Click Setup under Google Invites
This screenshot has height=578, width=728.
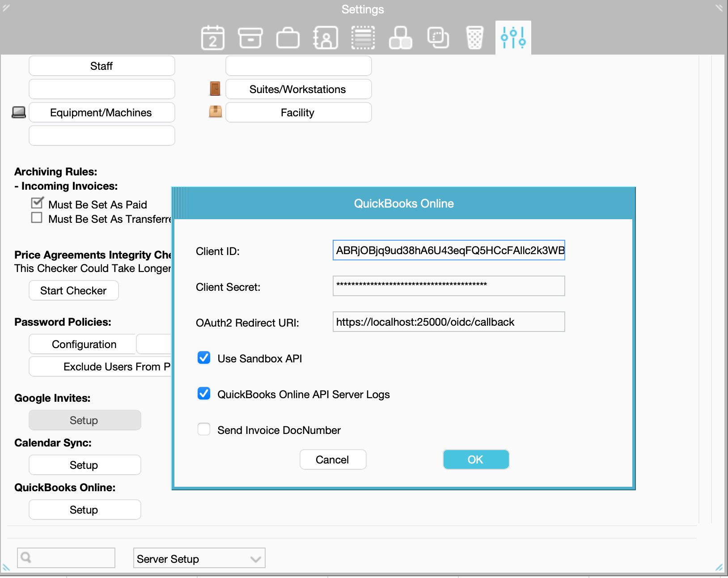pos(85,420)
